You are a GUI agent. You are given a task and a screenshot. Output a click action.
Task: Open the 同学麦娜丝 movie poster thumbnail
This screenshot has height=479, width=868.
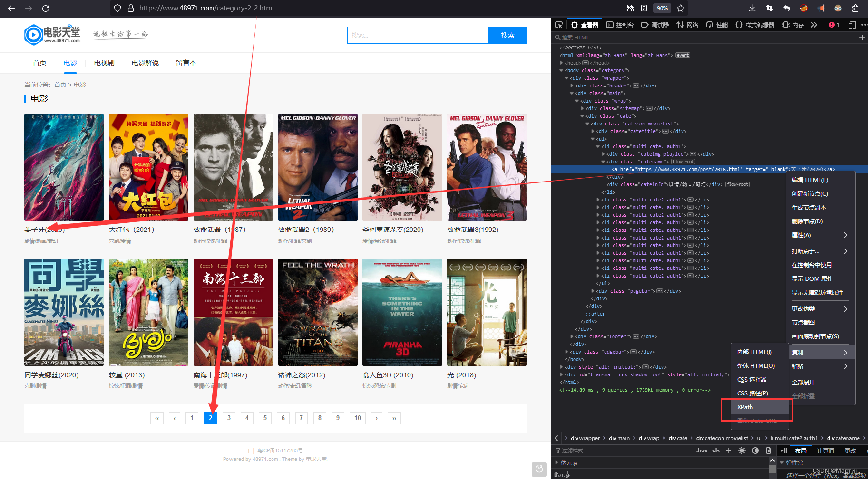pyautogui.click(x=64, y=312)
